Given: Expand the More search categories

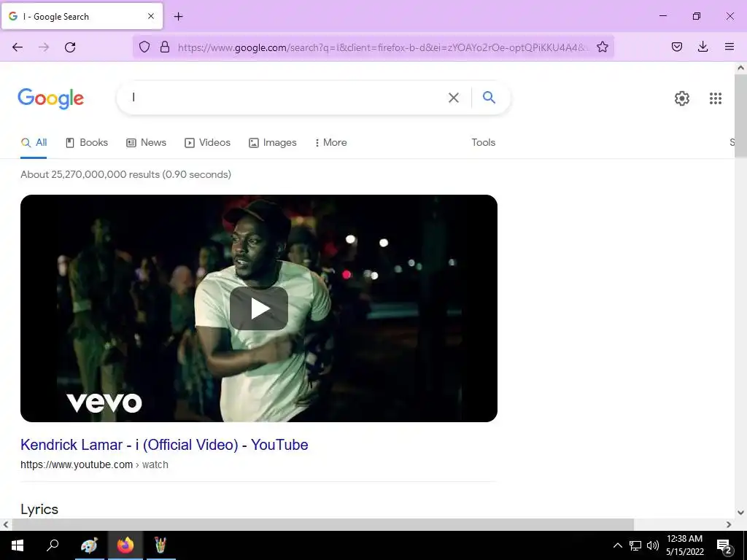Looking at the screenshot, I should coord(330,142).
